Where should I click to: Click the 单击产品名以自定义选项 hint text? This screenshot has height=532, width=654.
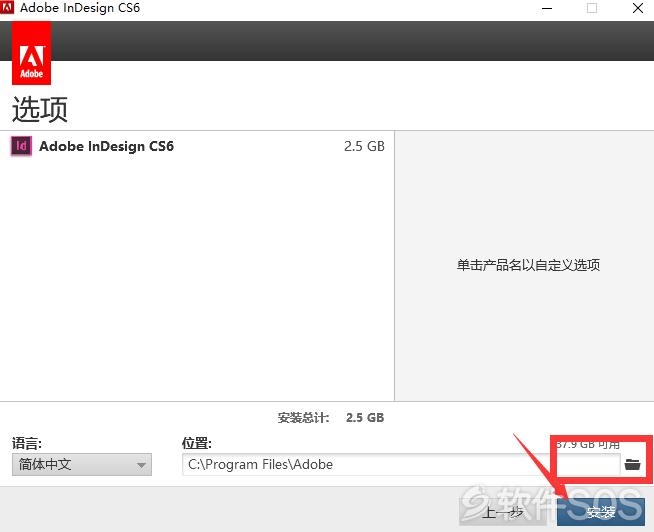(528, 265)
